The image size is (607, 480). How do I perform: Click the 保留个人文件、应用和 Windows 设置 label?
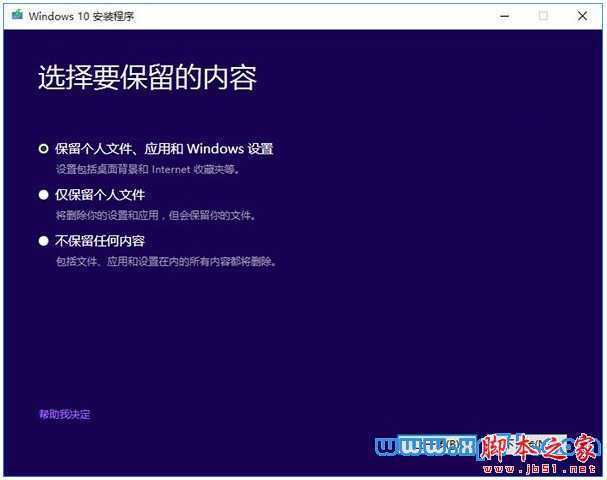pyautogui.click(x=164, y=149)
